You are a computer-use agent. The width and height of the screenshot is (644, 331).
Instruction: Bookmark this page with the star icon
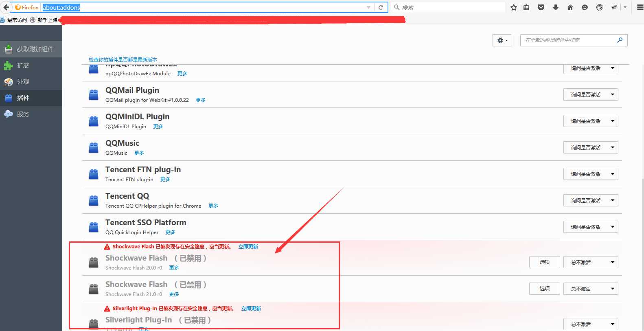pyautogui.click(x=514, y=7)
